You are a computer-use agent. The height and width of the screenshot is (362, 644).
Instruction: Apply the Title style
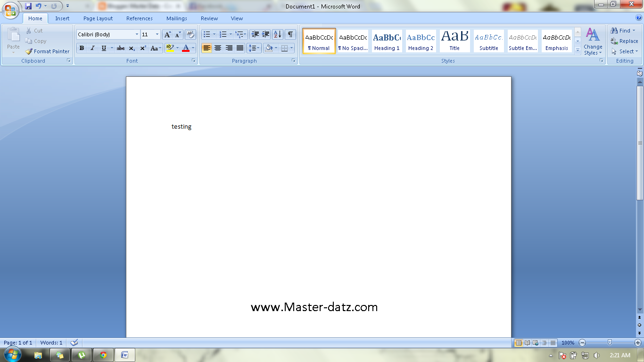(x=454, y=41)
